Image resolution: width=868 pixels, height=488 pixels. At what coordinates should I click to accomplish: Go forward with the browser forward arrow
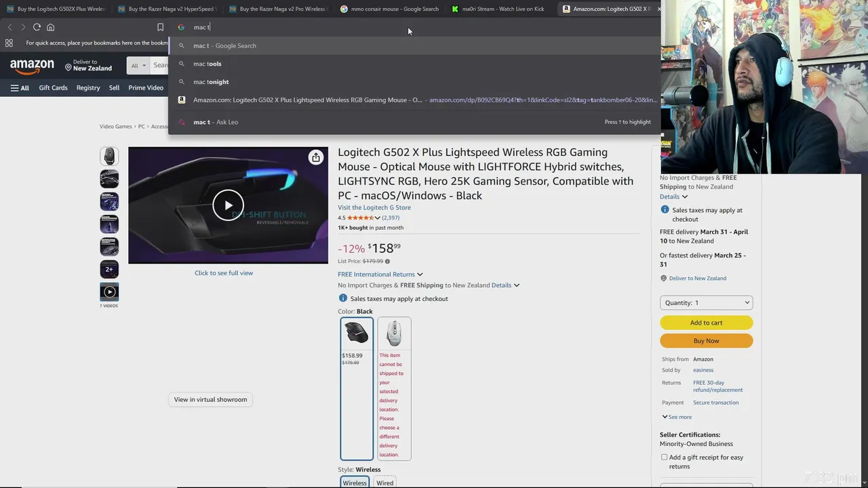pyautogui.click(x=23, y=27)
